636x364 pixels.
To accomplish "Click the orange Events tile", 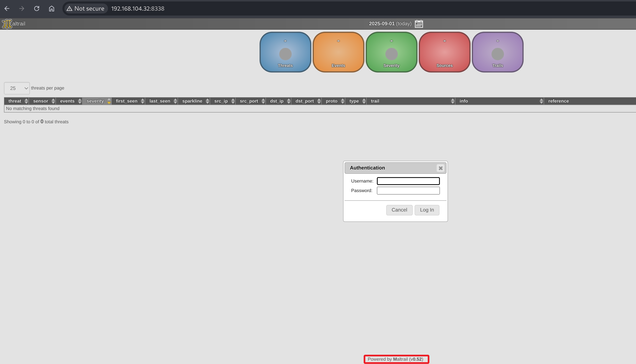I will click(x=338, y=52).
